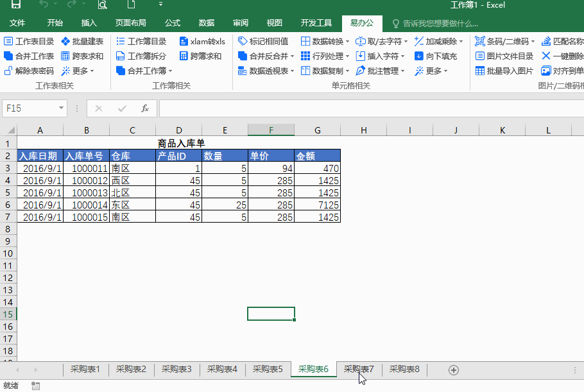
Task: Customize Quick Access Toolbar dropdown arrow
Action: [160, 4]
